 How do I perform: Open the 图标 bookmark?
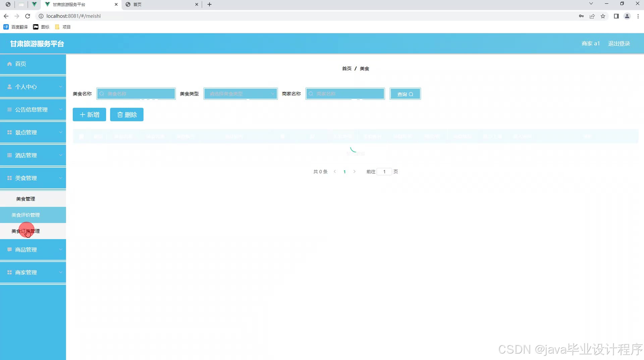point(41,27)
